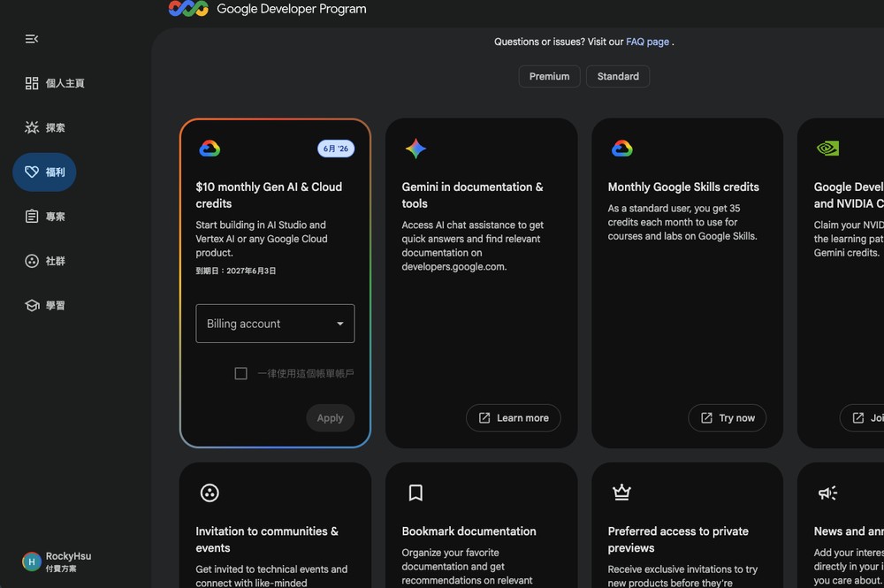Click the 'Bookmark documentation' title
The height and width of the screenshot is (588, 884).
[x=469, y=531]
